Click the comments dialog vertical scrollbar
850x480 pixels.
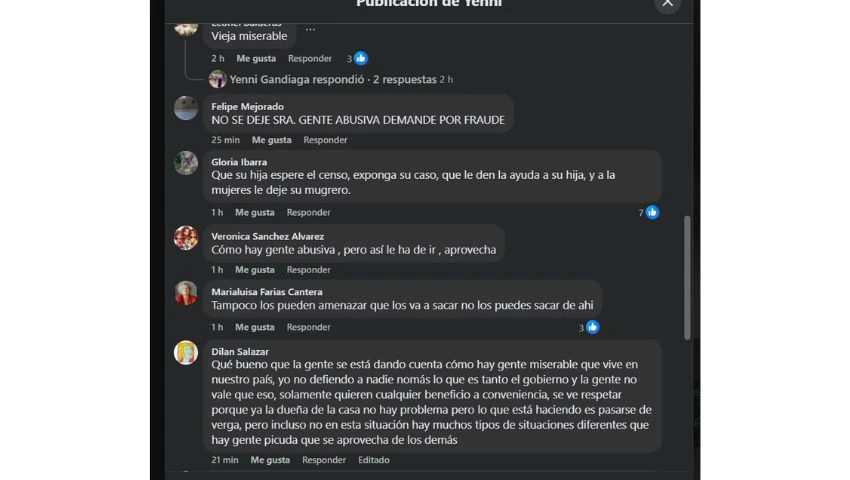687,278
